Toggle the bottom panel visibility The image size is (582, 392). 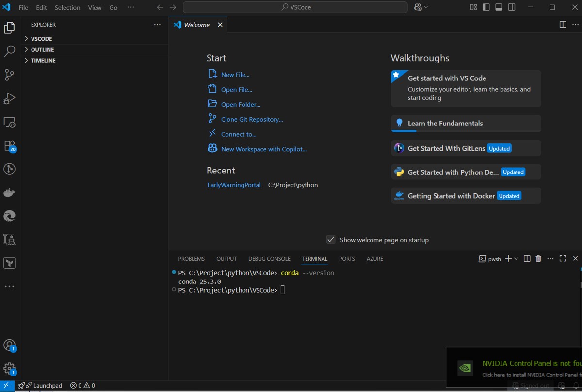click(x=499, y=7)
